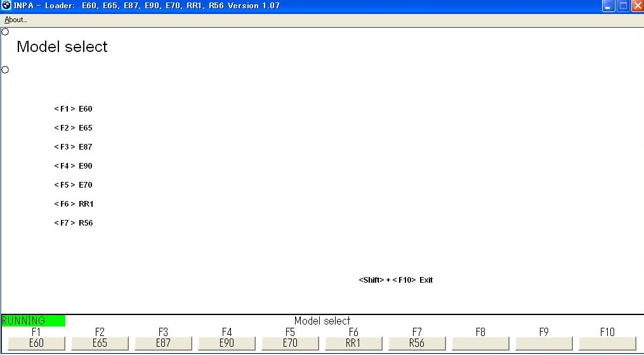The image size is (644, 355).
Task: Click the empty F8 button
Action: click(480, 343)
